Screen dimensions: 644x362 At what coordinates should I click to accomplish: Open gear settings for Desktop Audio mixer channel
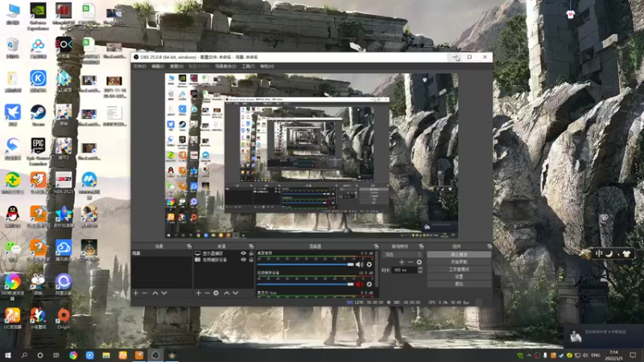(x=369, y=265)
